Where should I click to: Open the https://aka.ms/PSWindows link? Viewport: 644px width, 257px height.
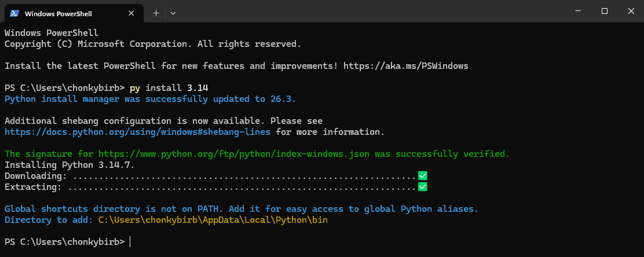tap(406, 65)
